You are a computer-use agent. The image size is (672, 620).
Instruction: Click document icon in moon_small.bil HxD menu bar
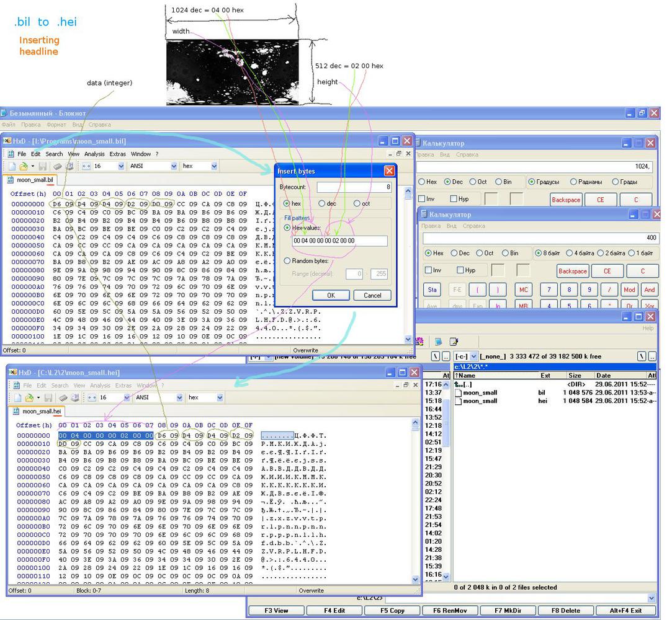[x=11, y=154]
